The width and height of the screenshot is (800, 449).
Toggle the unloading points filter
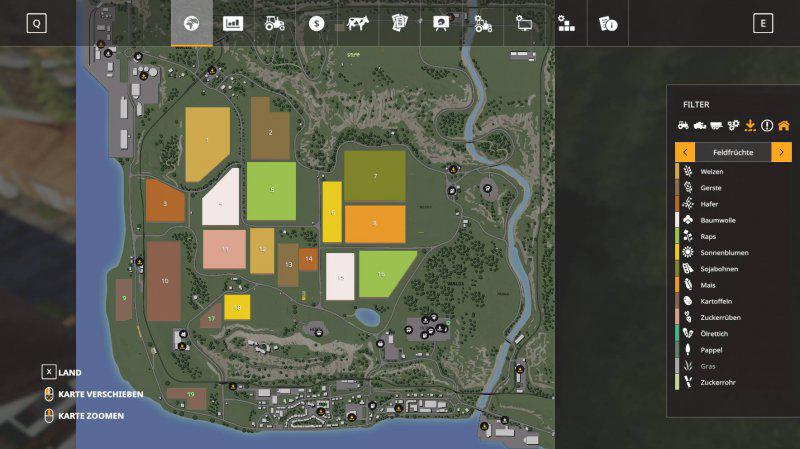750,125
